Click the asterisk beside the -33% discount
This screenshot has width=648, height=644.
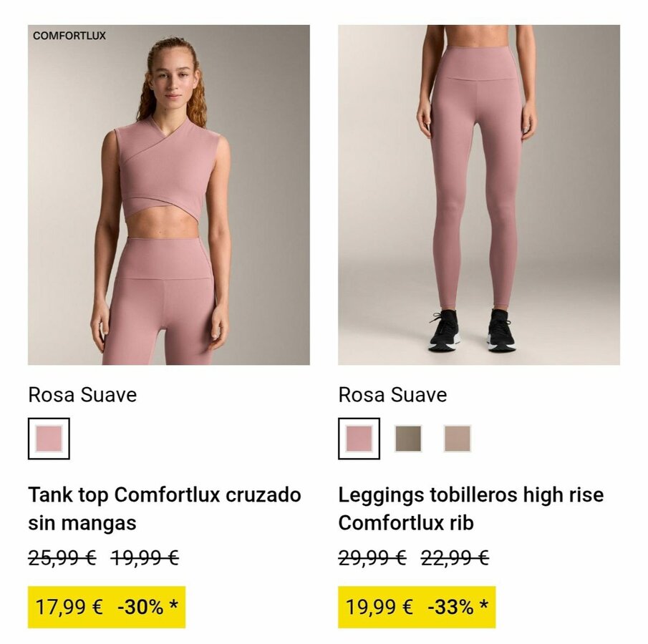tap(485, 606)
